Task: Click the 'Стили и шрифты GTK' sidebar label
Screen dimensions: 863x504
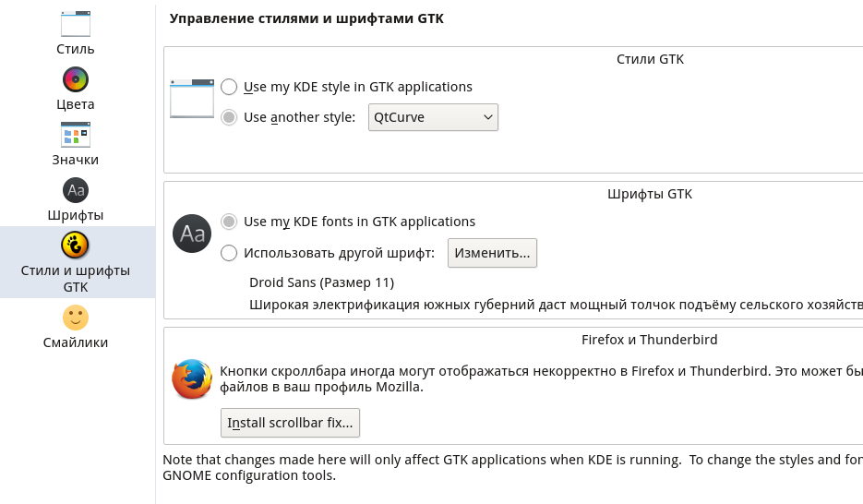Action: [x=76, y=279]
